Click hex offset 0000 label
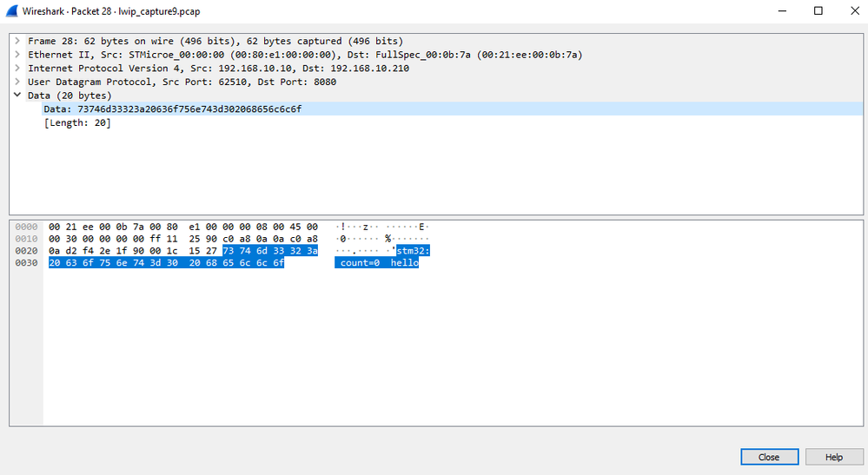 [26, 227]
